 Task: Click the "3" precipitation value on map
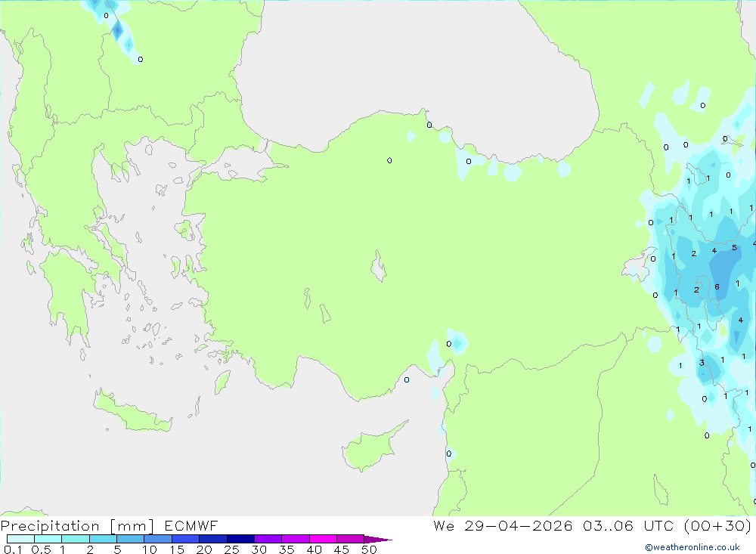[702, 363]
